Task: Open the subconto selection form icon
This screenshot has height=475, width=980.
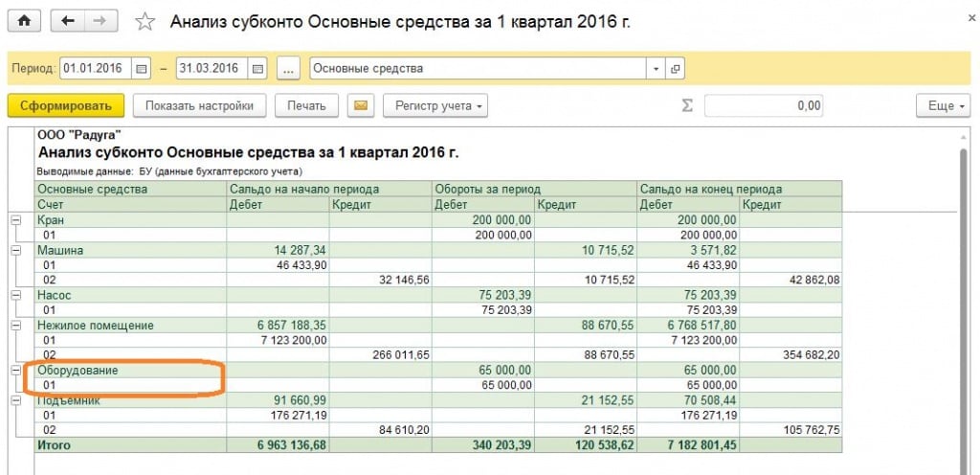Action: 675,69
